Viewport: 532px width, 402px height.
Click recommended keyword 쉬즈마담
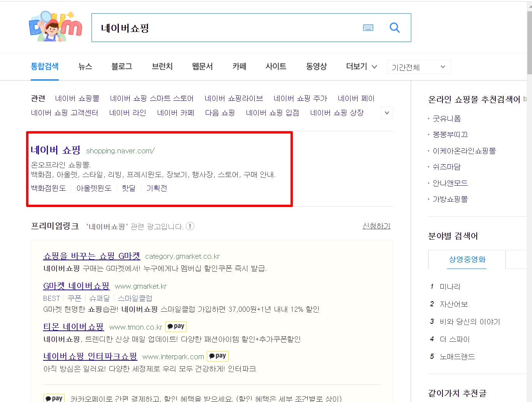(x=447, y=167)
